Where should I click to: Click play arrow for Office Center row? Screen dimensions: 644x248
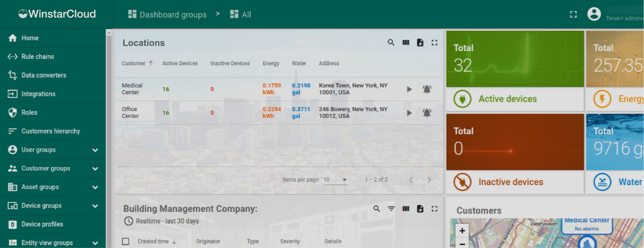(x=409, y=113)
